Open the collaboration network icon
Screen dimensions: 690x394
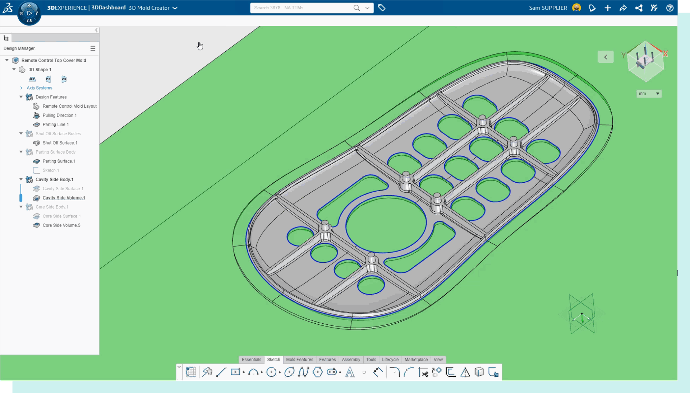pyautogui.click(x=639, y=7)
